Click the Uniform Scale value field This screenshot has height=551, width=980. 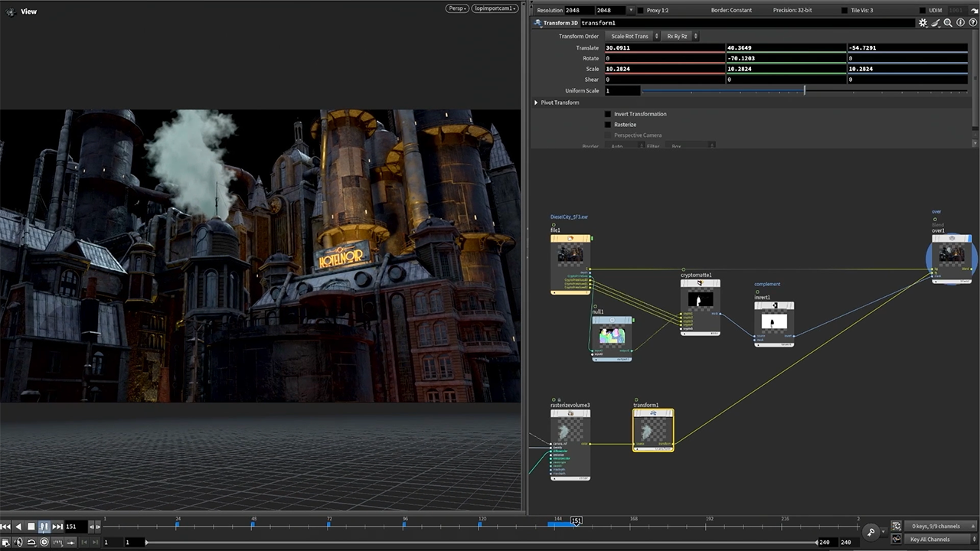click(x=622, y=90)
